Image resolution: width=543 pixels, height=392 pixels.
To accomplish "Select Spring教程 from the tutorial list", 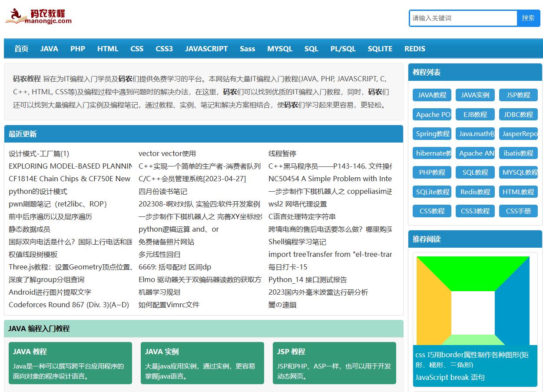I will 431,133.
